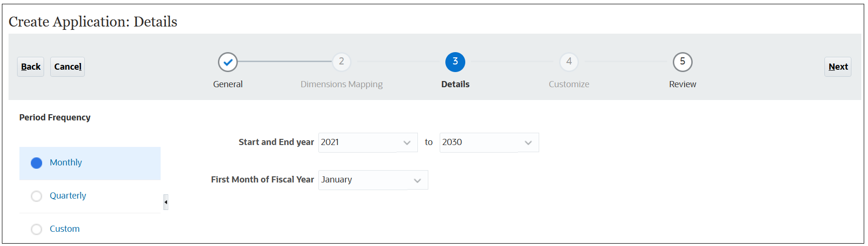Select the Custom period frequency
This screenshot has height=246, width=868.
(36, 229)
